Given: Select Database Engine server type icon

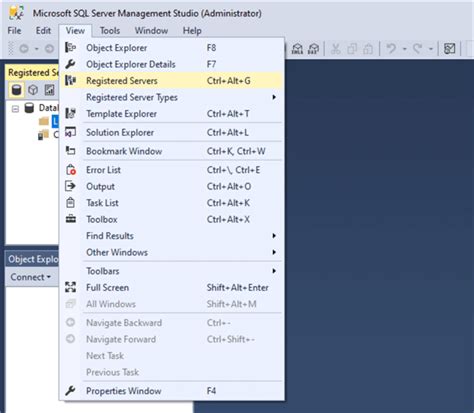Looking at the screenshot, I should pos(16,90).
